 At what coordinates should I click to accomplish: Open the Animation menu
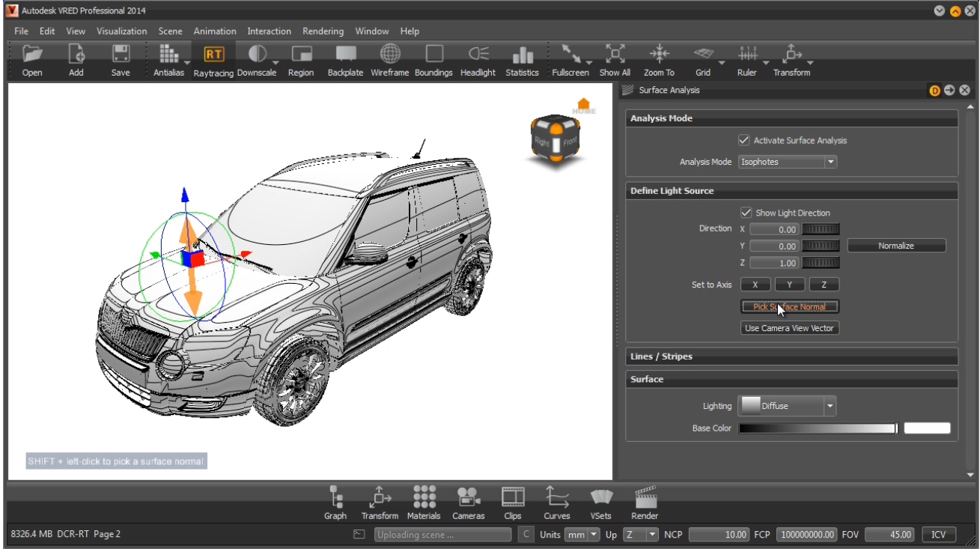(x=215, y=31)
